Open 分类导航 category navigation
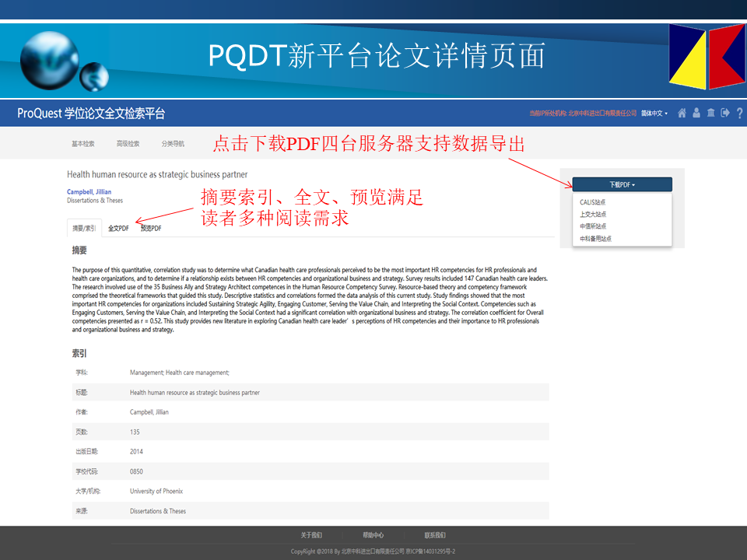This screenshot has width=747, height=560. coord(173,144)
